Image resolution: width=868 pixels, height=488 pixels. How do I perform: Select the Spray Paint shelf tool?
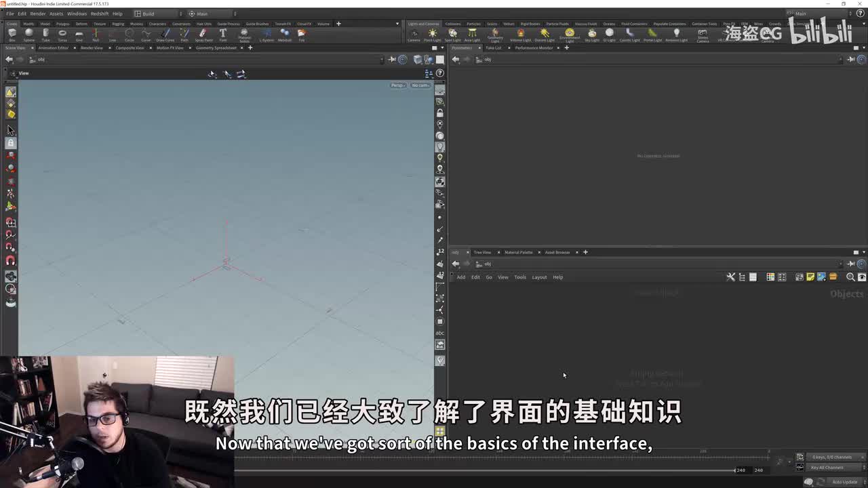(203, 35)
